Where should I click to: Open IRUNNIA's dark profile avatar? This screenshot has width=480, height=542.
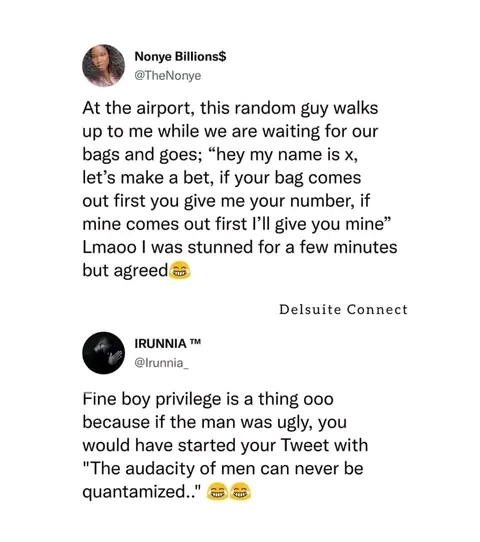point(103,353)
